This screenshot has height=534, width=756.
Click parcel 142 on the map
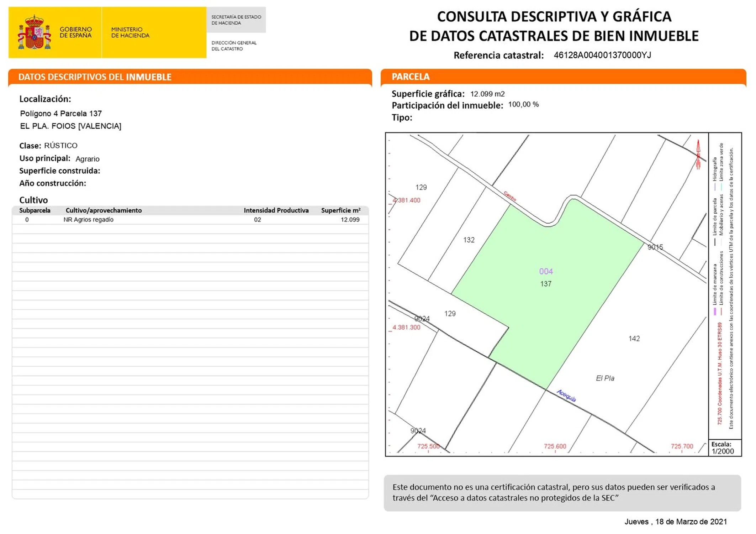pos(634,339)
